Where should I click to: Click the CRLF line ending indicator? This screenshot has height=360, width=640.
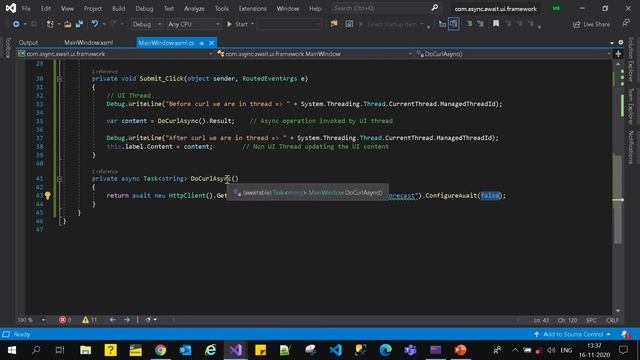coord(612,320)
